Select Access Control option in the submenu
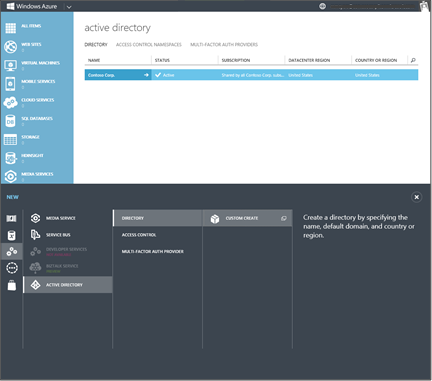The image size is (432, 381). click(x=158, y=235)
